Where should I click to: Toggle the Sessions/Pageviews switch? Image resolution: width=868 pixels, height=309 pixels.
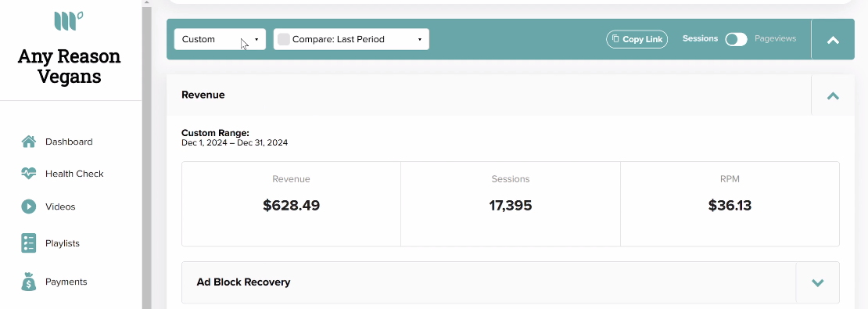737,39
